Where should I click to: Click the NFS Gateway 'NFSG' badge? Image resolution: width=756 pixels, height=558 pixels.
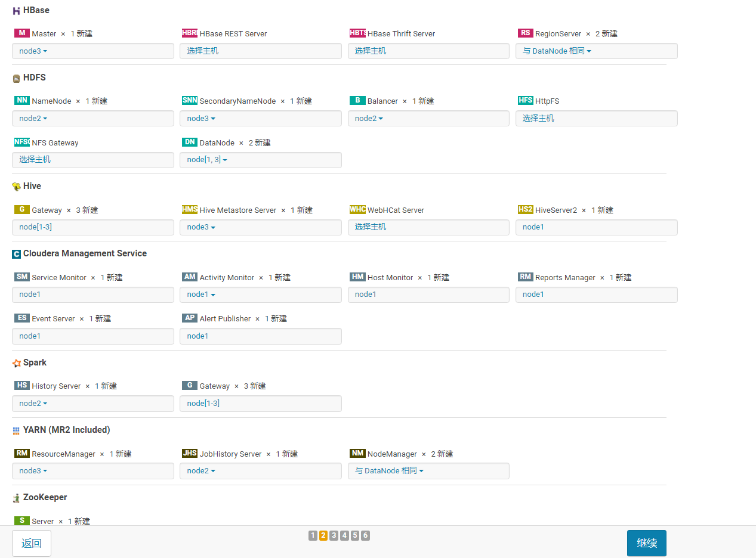(22, 142)
